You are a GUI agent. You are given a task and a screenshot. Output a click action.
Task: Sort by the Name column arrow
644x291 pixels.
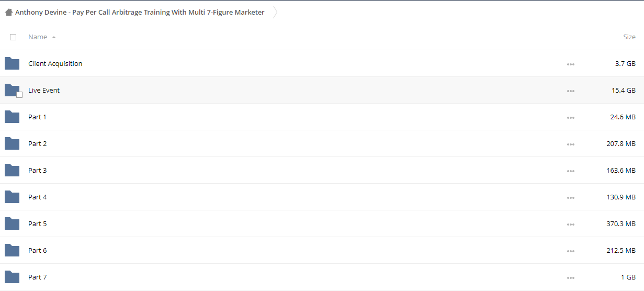tap(54, 38)
